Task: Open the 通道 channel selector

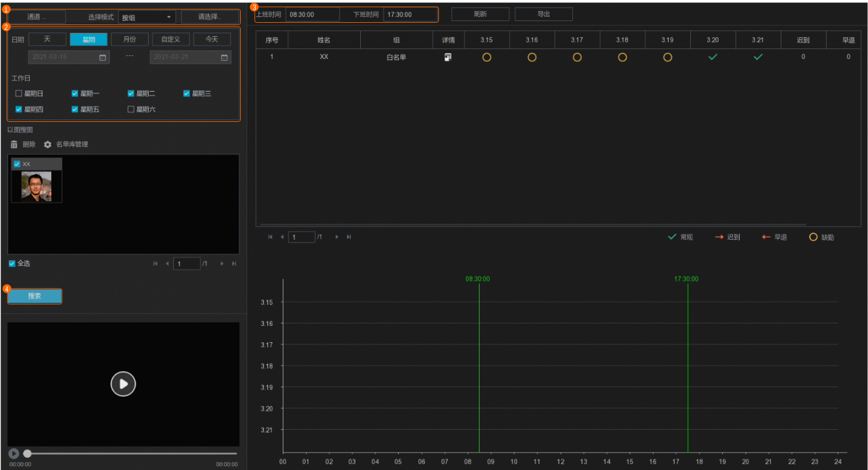Action: (36, 17)
